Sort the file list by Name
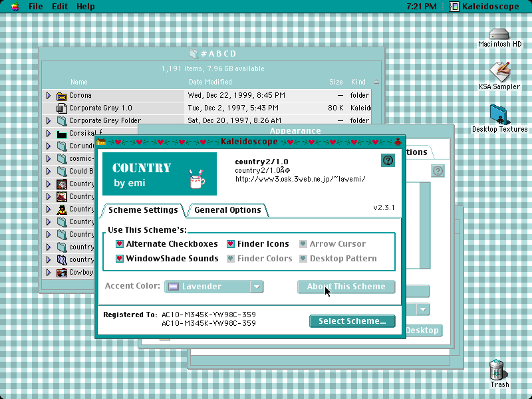This screenshot has width=532, height=399. pyautogui.click(x=79, y=82)
